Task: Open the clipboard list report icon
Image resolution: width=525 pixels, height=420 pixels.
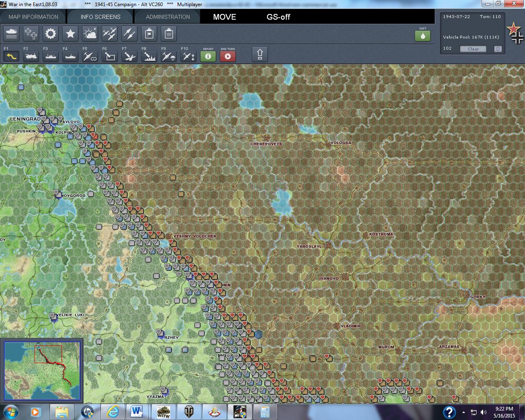Action: (169, 34)
